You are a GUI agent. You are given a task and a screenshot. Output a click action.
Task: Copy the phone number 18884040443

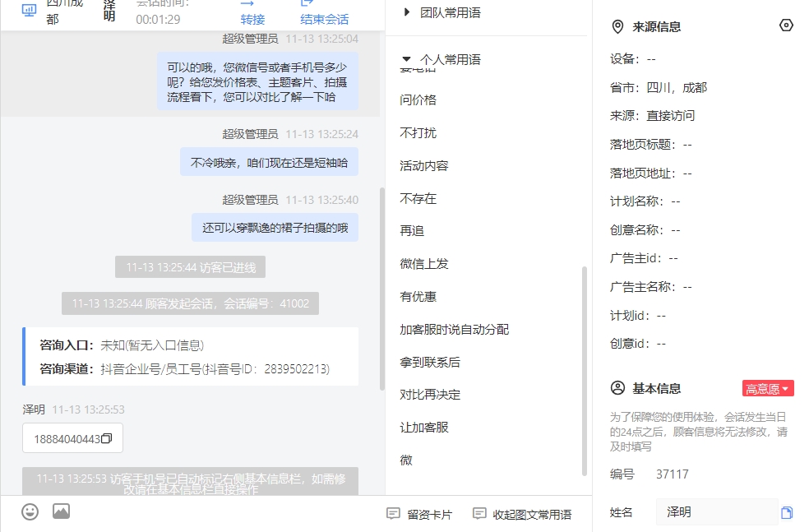107,438
